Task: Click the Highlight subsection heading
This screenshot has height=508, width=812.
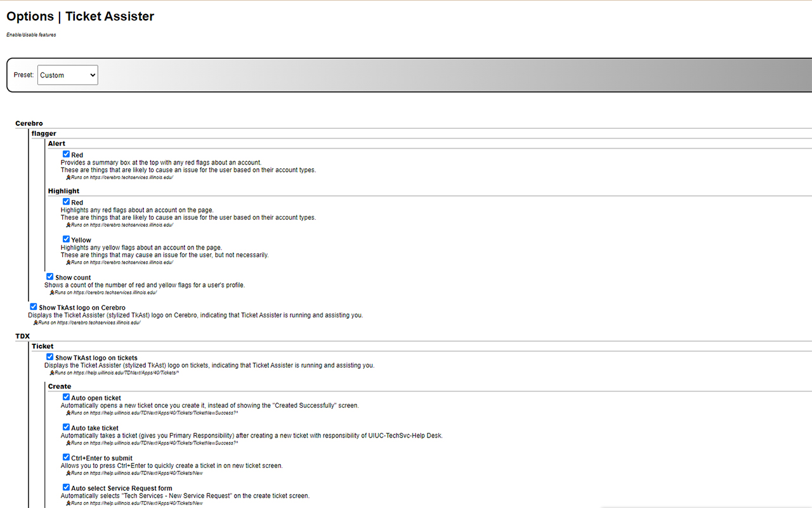Action: tap(63, 191)
